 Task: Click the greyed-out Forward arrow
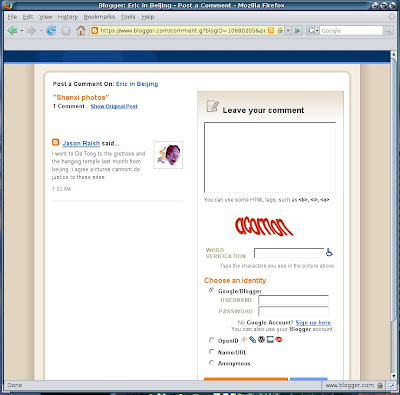click(32, 31)
